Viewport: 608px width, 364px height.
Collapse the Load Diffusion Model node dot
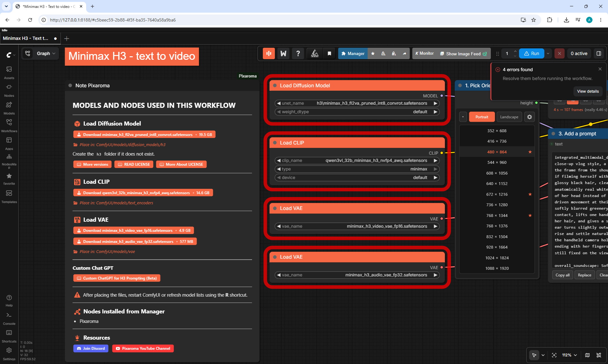[x=275, y=85]
